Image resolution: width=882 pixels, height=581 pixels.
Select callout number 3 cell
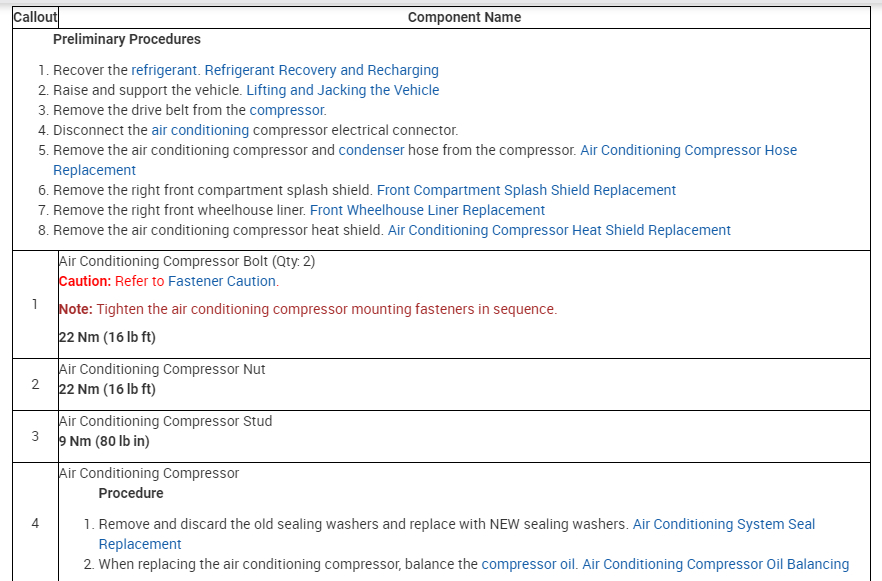click(x=35, y=436)
